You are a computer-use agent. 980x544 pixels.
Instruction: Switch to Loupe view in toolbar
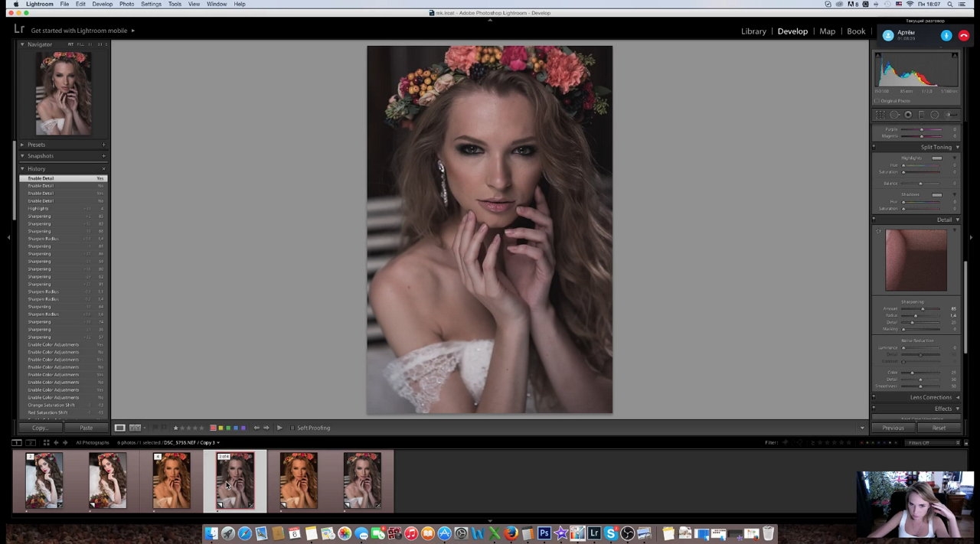point(119,428)
